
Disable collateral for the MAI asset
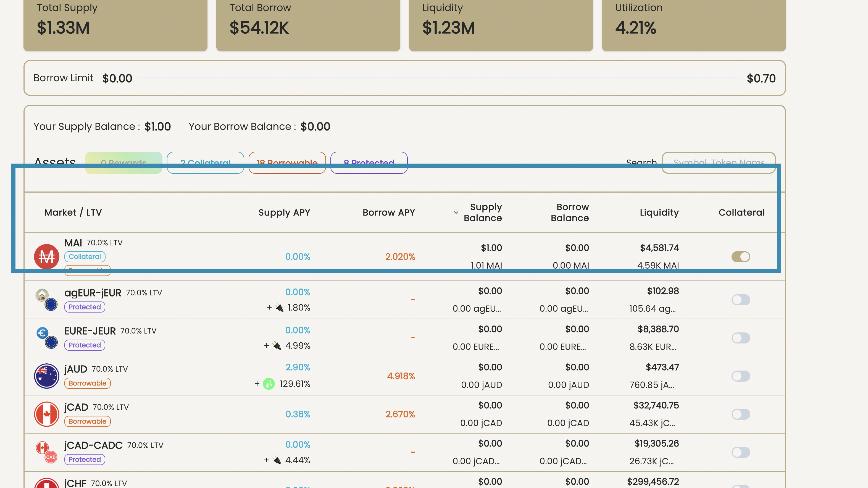pyautogui.click(x=741, y=256)
